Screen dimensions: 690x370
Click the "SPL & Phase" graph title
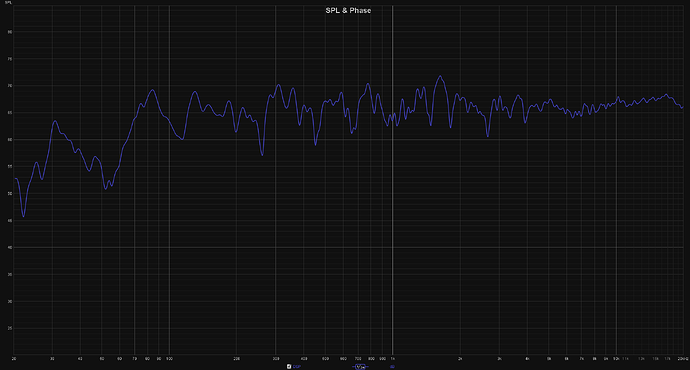[x=348, y=11]
